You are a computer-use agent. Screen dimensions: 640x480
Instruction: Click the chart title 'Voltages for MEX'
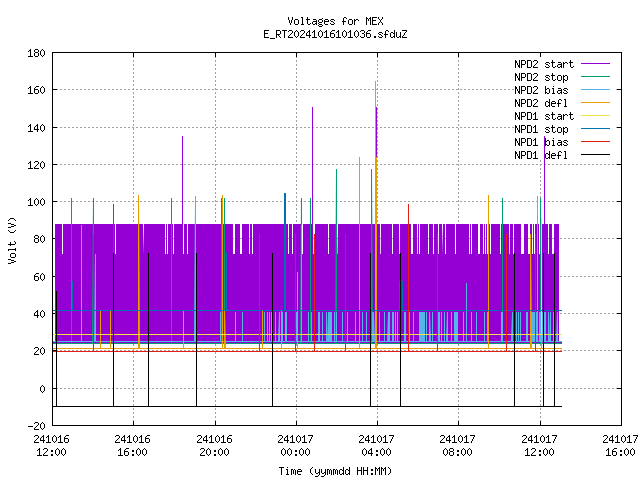(x=335, y=21)
